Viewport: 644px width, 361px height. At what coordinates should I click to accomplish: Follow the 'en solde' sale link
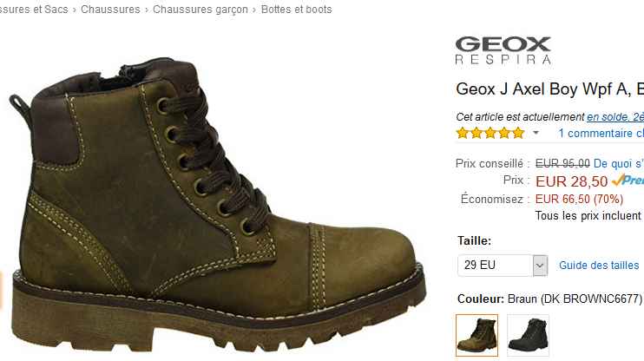(x=615, y=117)
